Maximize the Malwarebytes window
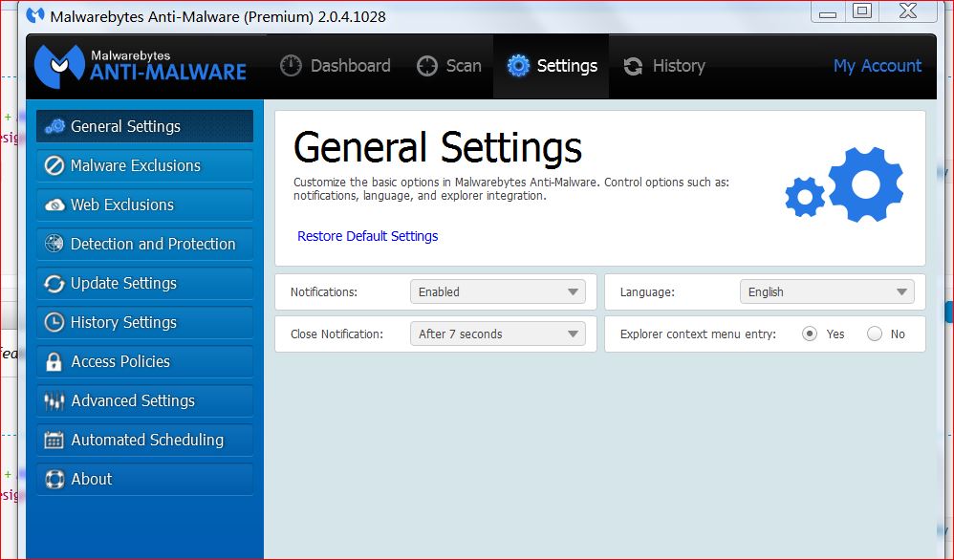Viewport: 954px width, 560px height. pyautogui.click(x=862, y=12)
